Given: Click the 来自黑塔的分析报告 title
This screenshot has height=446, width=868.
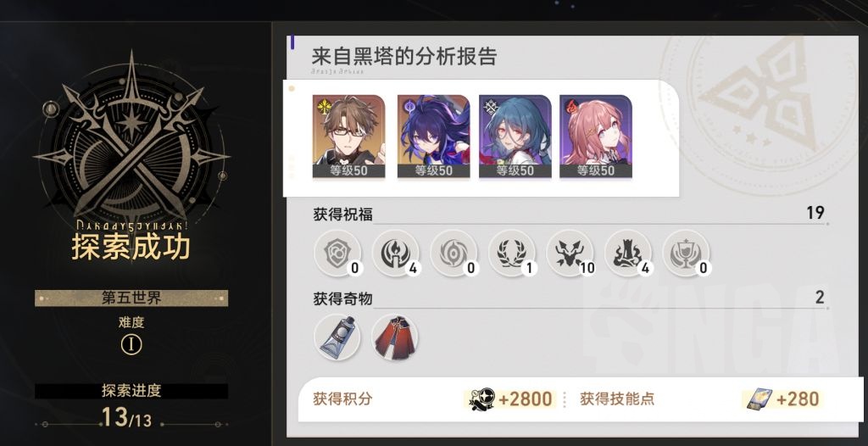Looking at the screenshot, I should coord(404,57).
